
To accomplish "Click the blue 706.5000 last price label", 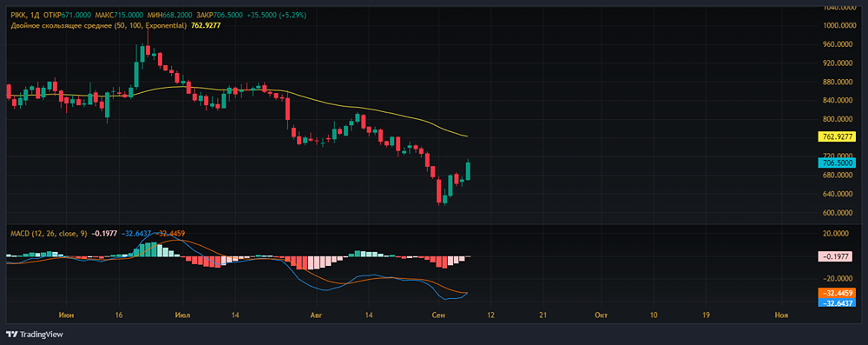I will tap(837, 163).
